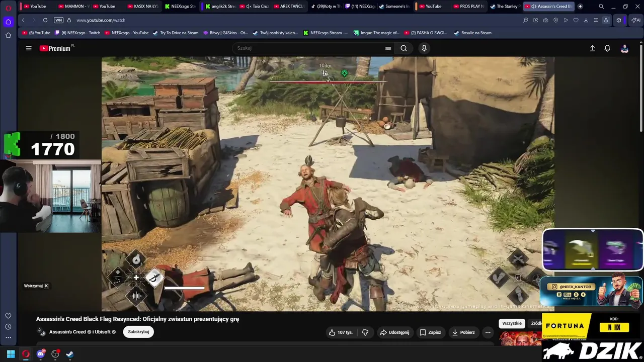Open the on-screen keyboard icon in search

pyautogui.click(x=388, y=48)
